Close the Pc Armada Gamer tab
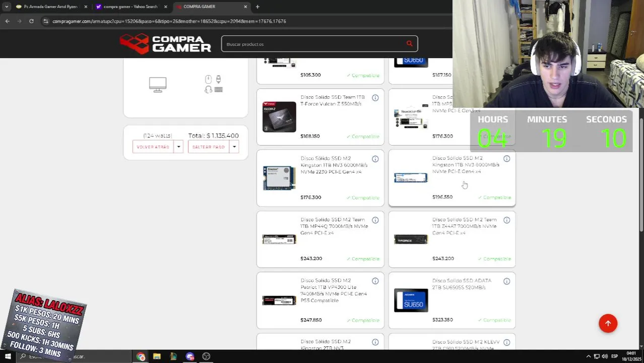 85,7
